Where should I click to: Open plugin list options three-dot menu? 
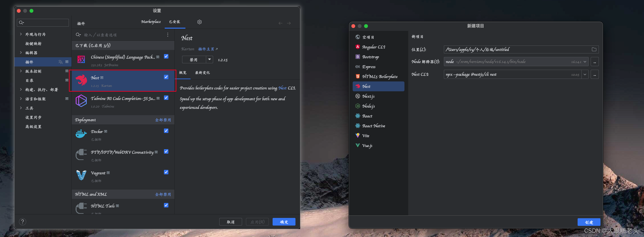(168, 35)
